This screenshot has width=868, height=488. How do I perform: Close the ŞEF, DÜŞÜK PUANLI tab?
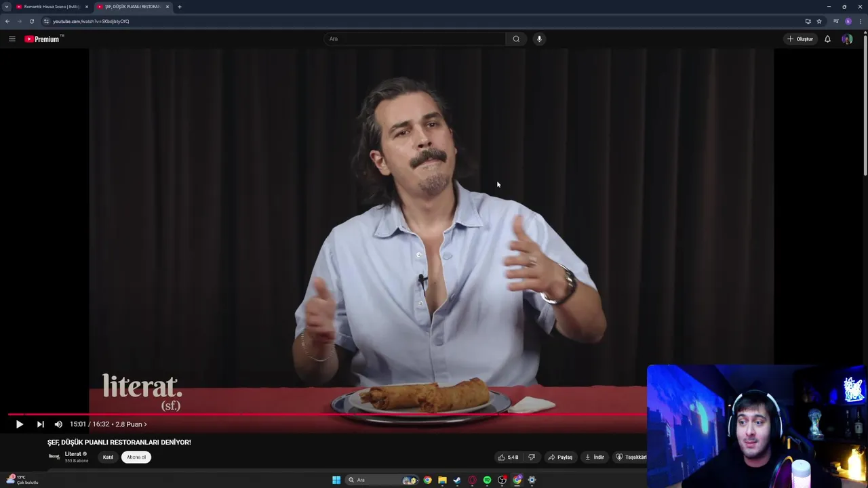point(167,7)
